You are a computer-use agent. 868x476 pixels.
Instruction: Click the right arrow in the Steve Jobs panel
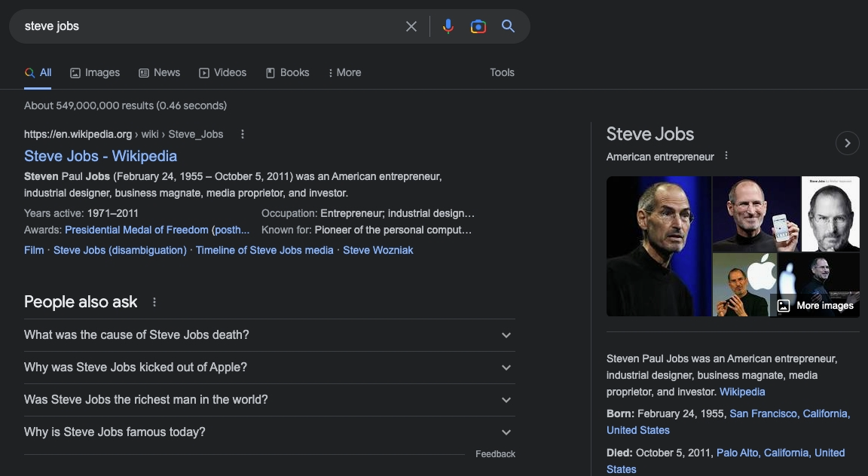847,143
